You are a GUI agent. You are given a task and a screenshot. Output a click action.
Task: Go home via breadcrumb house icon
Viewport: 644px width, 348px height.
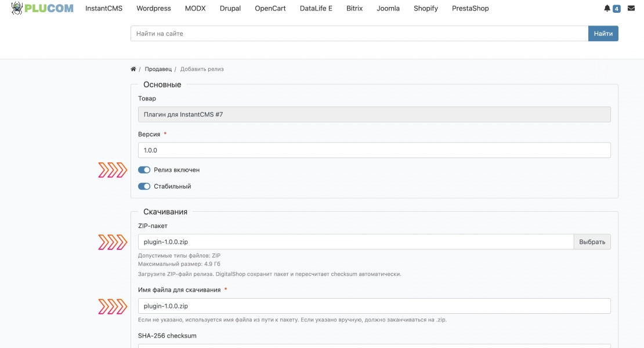[x=133, y=69]
